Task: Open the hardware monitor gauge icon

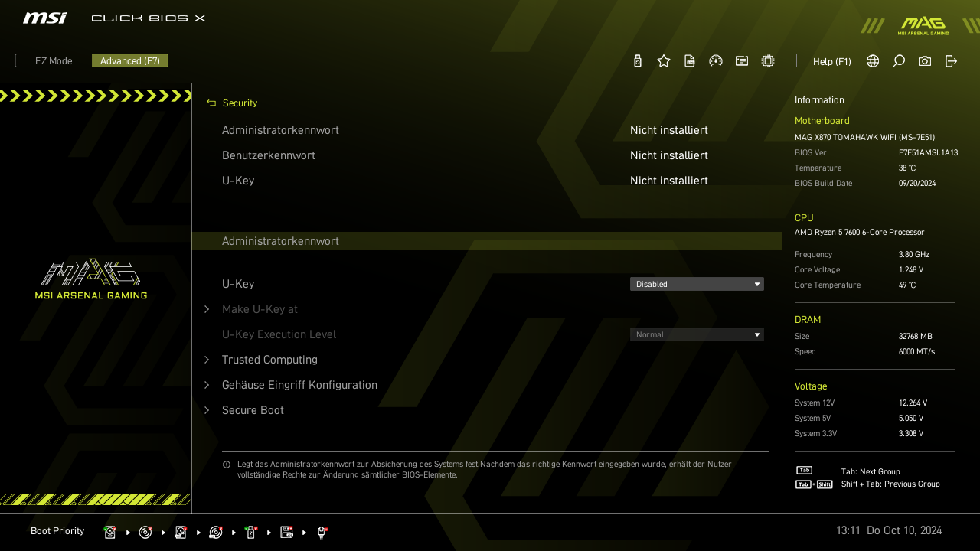Action: coord(716,61)
